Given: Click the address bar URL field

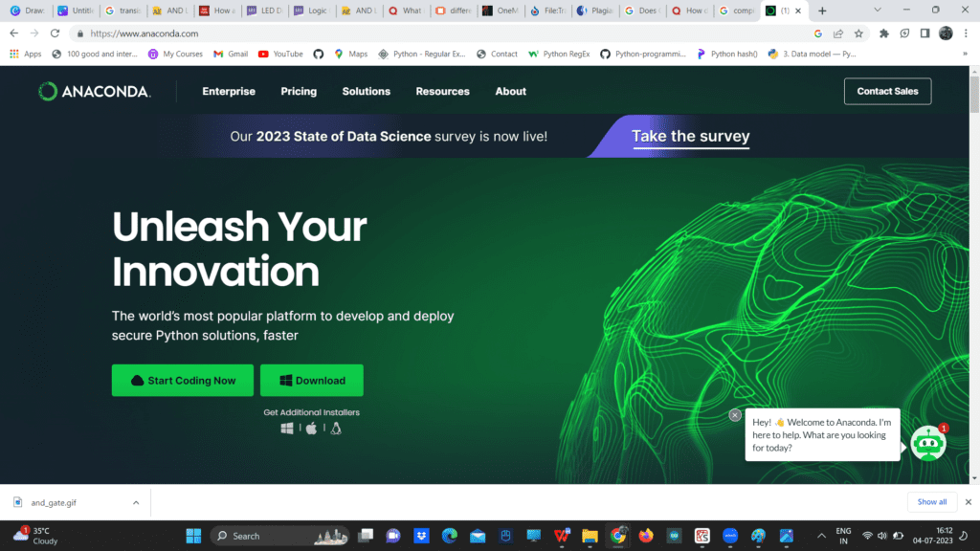Looking at the screenshot, I should click(x=437, y=33).
